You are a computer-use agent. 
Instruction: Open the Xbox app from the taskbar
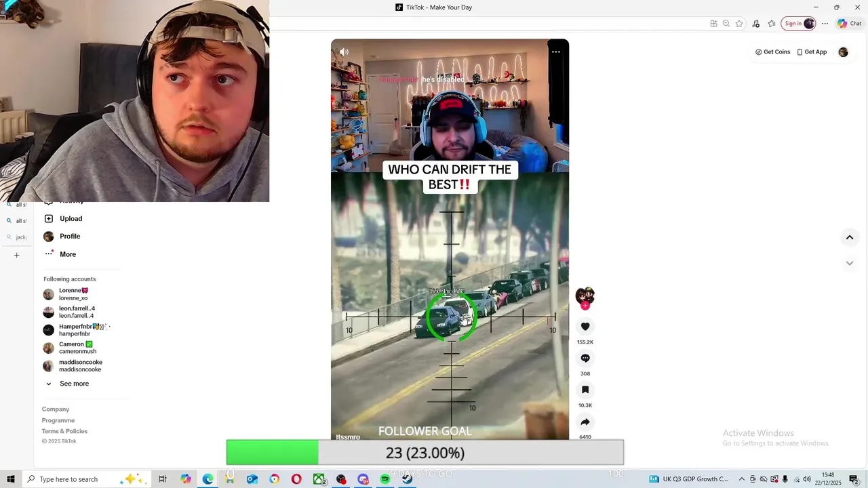319,479
